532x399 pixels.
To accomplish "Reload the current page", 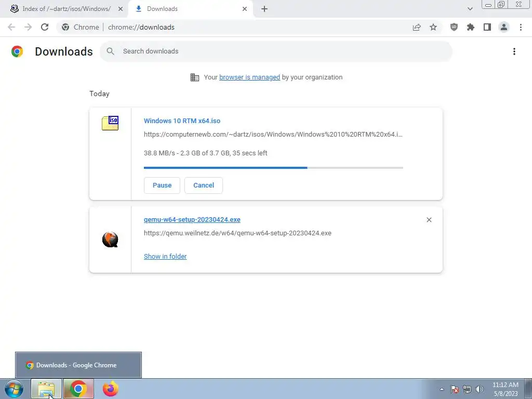I will 45,27.
